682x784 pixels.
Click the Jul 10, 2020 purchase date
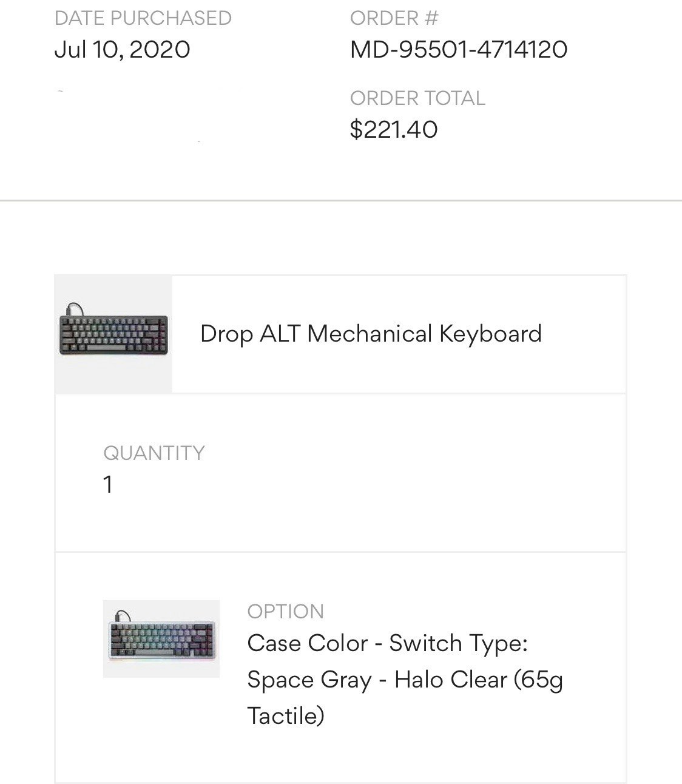pyautogui.click(x=122, y=49)
